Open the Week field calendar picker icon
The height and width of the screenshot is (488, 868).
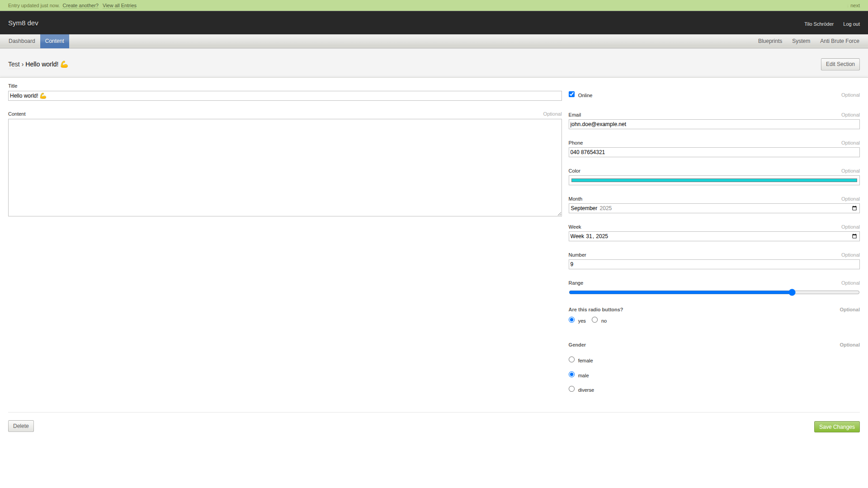(x=854, y=236)
